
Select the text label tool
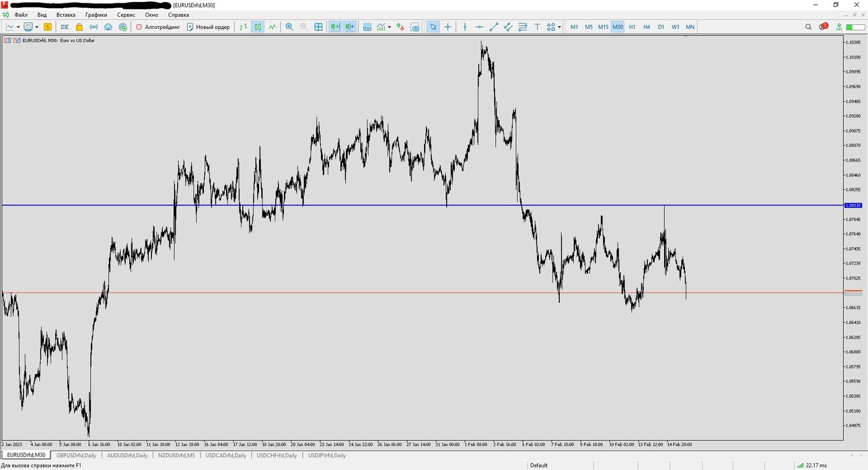pyautogui.click(x=537, y=27)
